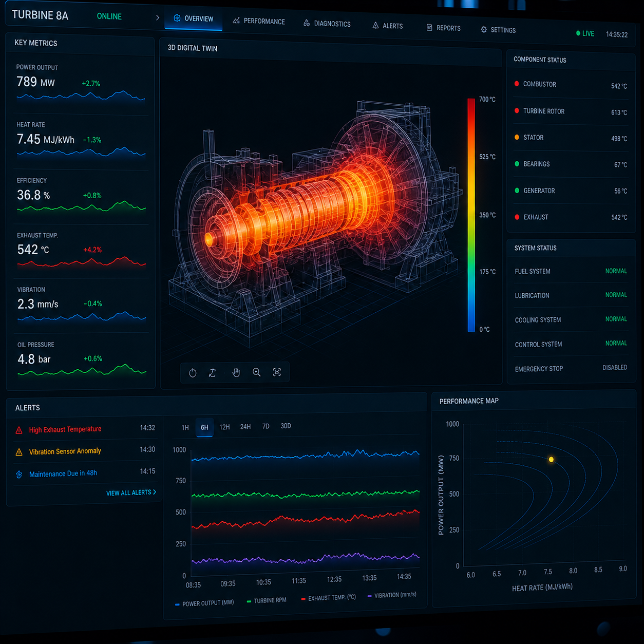
Task: Click Cooling System NORMAL status
Action: pos(616,319)
